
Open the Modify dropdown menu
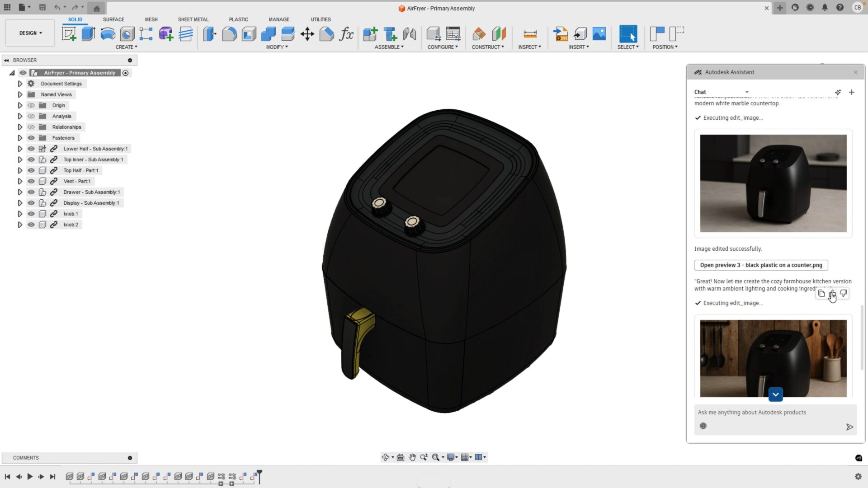tap(277, 47)
